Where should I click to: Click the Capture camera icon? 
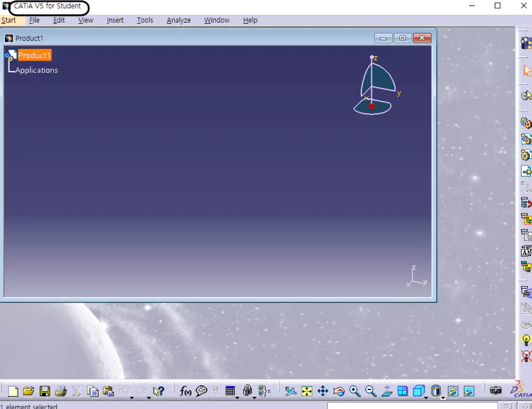[x=496, y=391]
